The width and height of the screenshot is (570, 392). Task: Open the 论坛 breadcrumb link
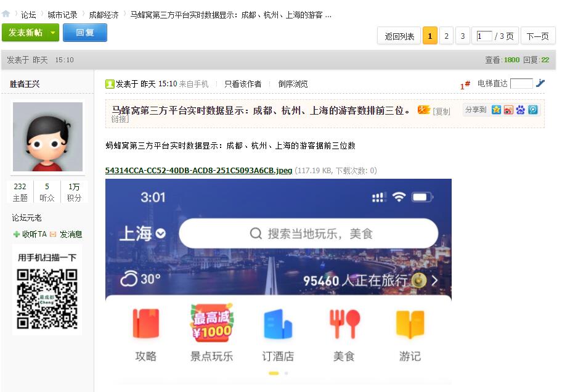pyautogui.click(x=28, y=15)
